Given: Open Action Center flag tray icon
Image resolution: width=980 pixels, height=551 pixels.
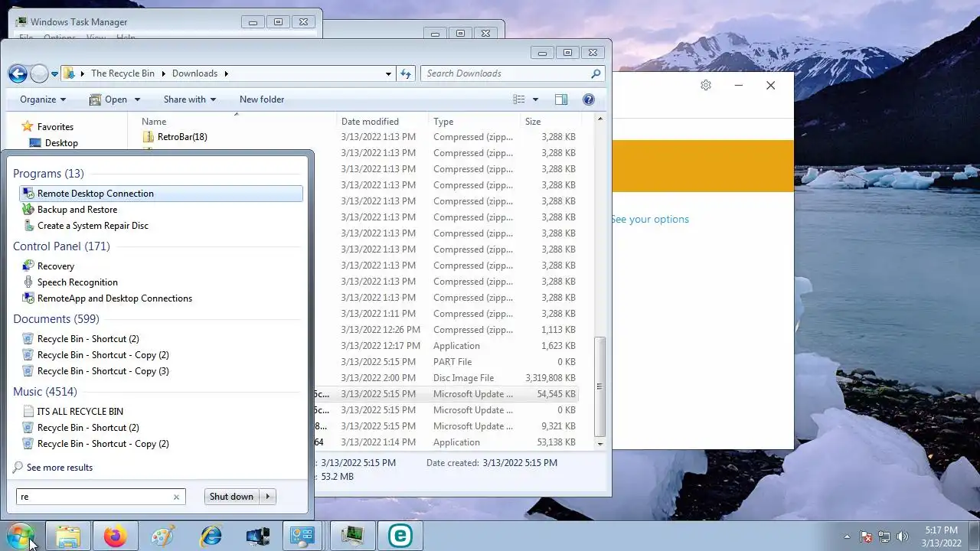Looking at the screenshot, I should 866,536.
